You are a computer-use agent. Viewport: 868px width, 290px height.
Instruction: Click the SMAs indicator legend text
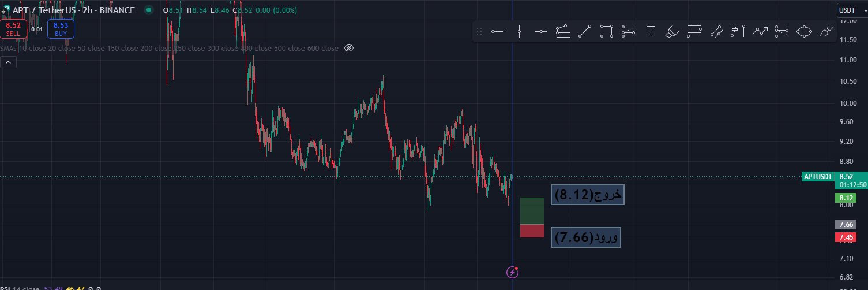click(169, 48)
